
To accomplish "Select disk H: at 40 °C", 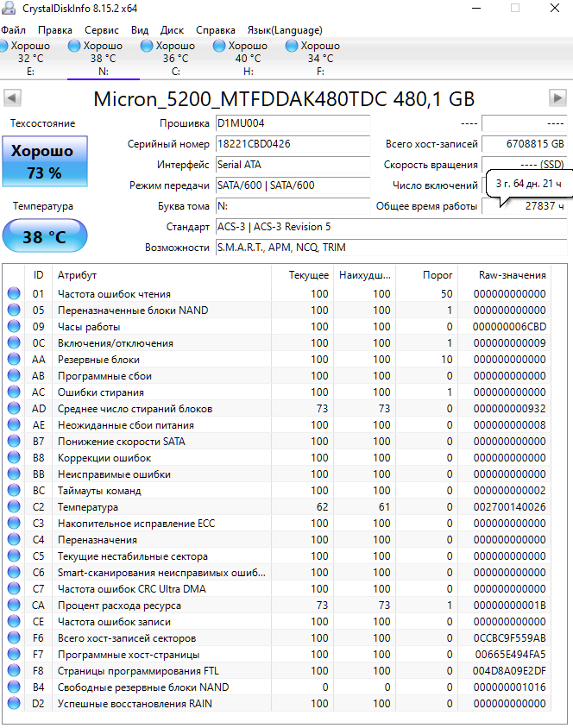I will [248, 59].
